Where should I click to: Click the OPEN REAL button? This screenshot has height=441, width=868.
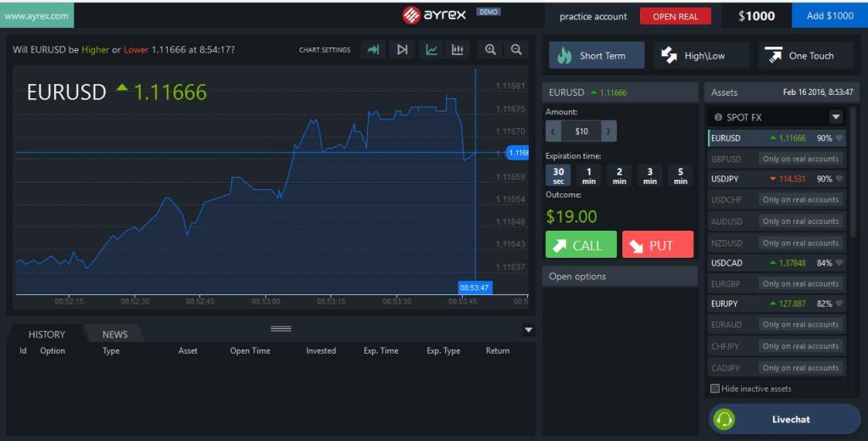pos(676,16)
